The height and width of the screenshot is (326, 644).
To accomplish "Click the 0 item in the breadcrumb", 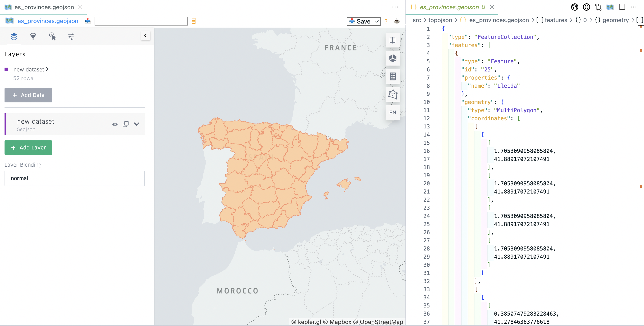I will (x=585, y=20).
